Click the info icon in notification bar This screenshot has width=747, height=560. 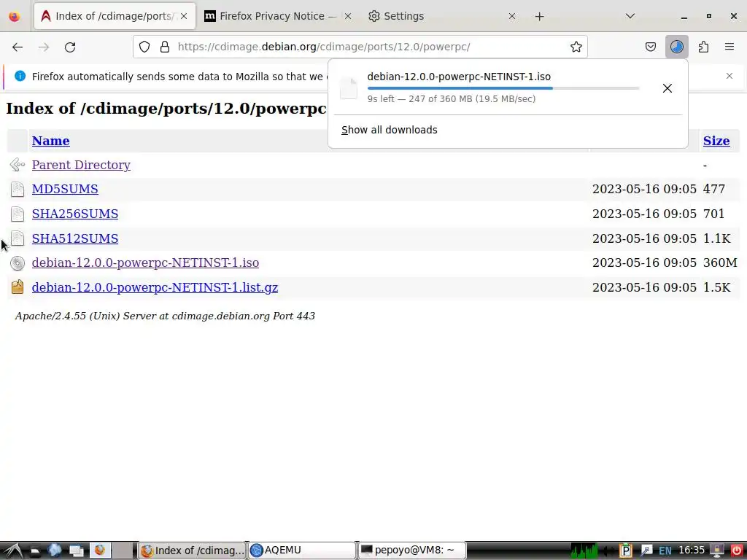(20, 76)
